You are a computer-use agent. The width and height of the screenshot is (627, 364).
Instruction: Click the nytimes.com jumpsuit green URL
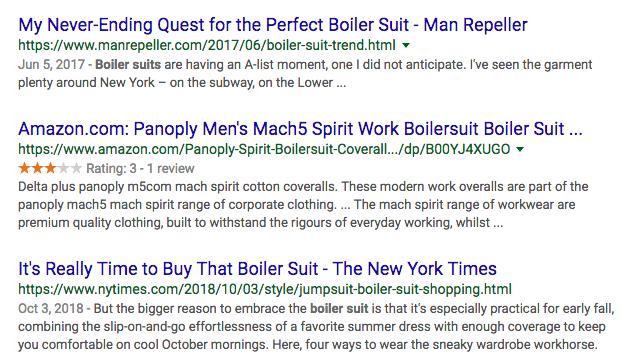tap(265, 289)
